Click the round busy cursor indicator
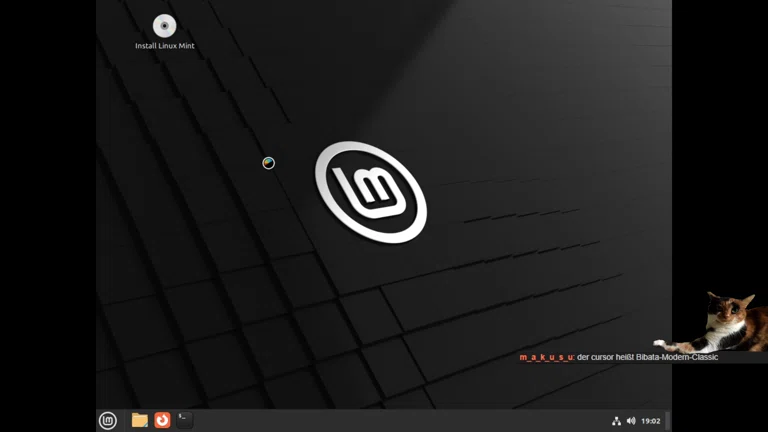This screenshot has width=768, height=432. pyautogui.click(x=268, y=163)
